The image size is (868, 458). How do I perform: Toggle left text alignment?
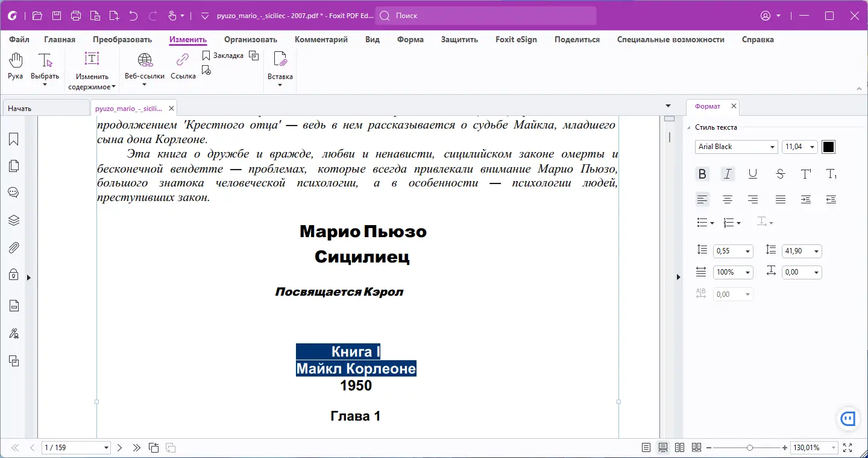pyautogui.click(x=702, y=199)
